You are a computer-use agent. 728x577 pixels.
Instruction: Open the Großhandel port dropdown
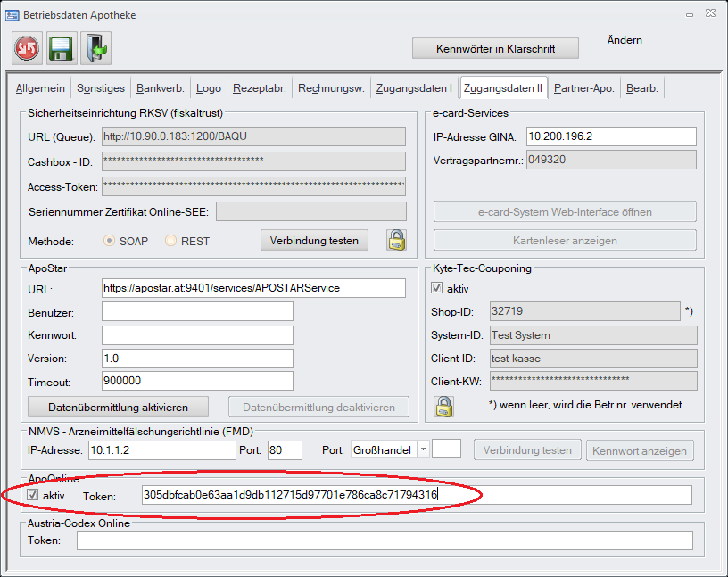[423, 450]
